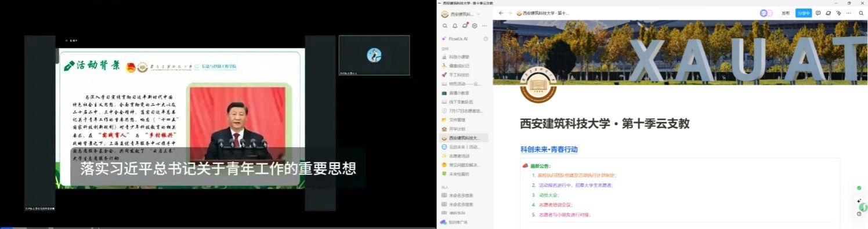Image resolution: width=868 pixels, height=229 pixels.
Task: Open the planet icon in top toolbar
Action: click(x=829, y=13)
